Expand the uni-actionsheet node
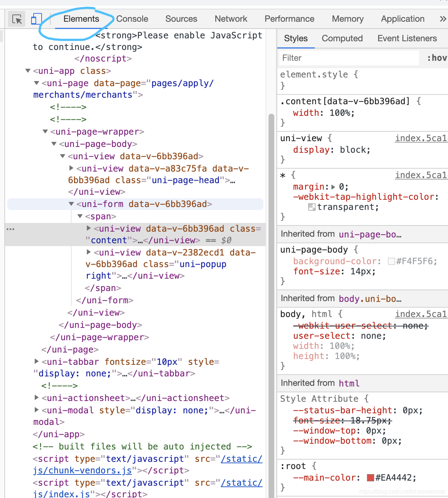The image size is (448, 498). (x=37, y=397)
